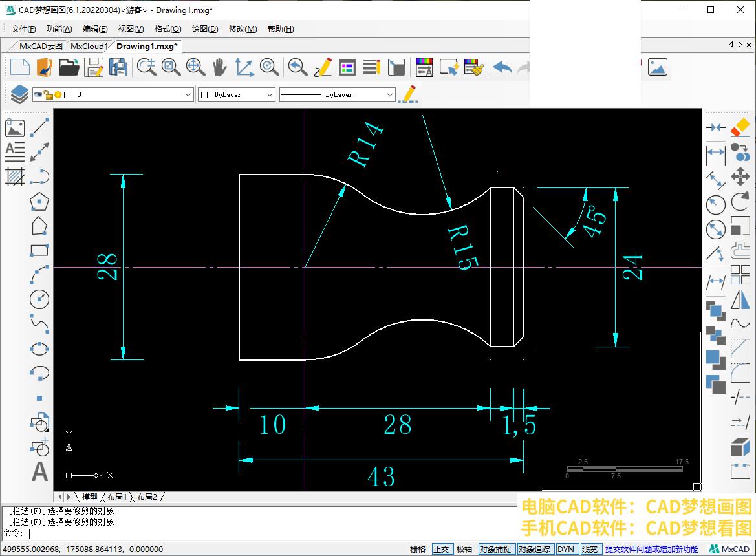
Task: Click the Save file floppy icon
Action: [x=94, y=67]
